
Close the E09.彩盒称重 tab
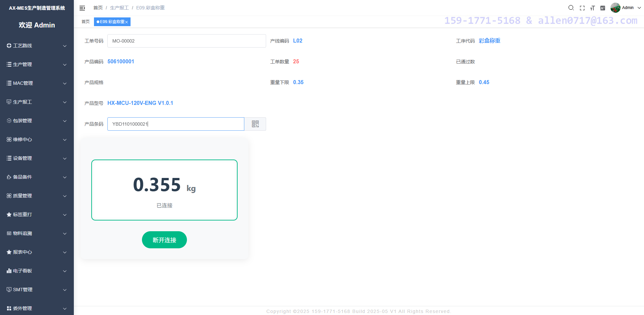pyautogui.click(x=127, y=22)
